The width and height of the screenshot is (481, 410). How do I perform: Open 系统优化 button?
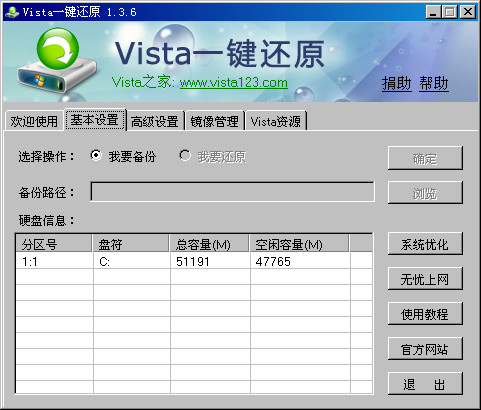click(425, 244)
